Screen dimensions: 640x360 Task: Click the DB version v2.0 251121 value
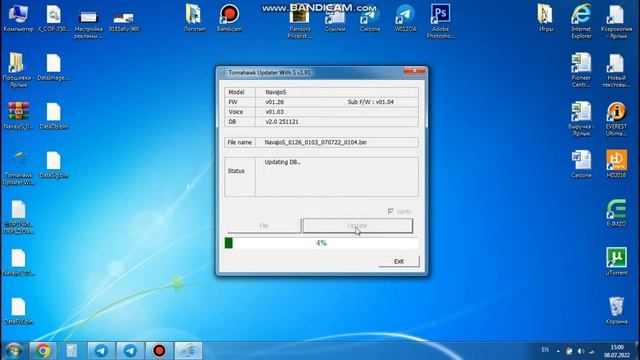pos(282,122)
